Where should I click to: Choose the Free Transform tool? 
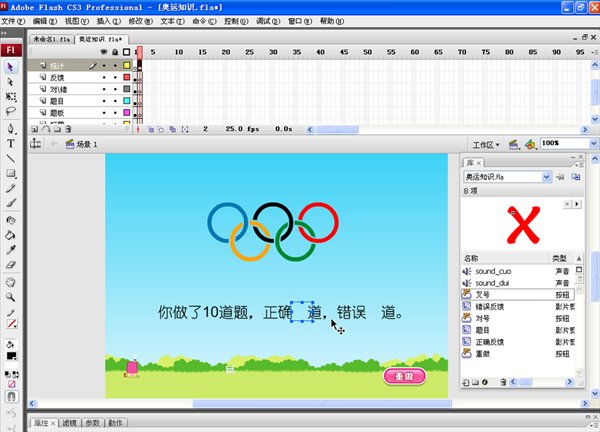click(x=11, y=96)
